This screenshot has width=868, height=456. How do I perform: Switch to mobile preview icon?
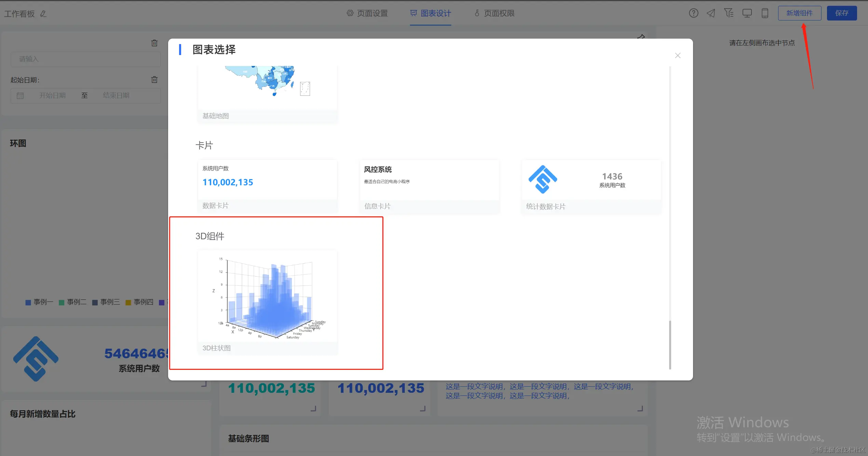(765, 13)
